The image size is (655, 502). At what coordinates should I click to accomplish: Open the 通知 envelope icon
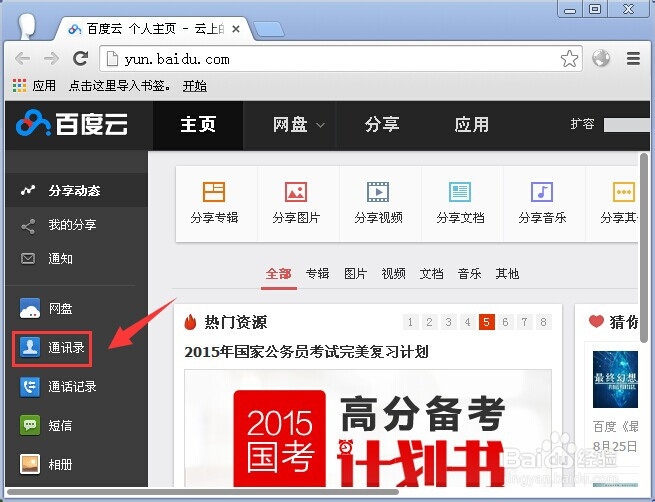click(28, 259)
